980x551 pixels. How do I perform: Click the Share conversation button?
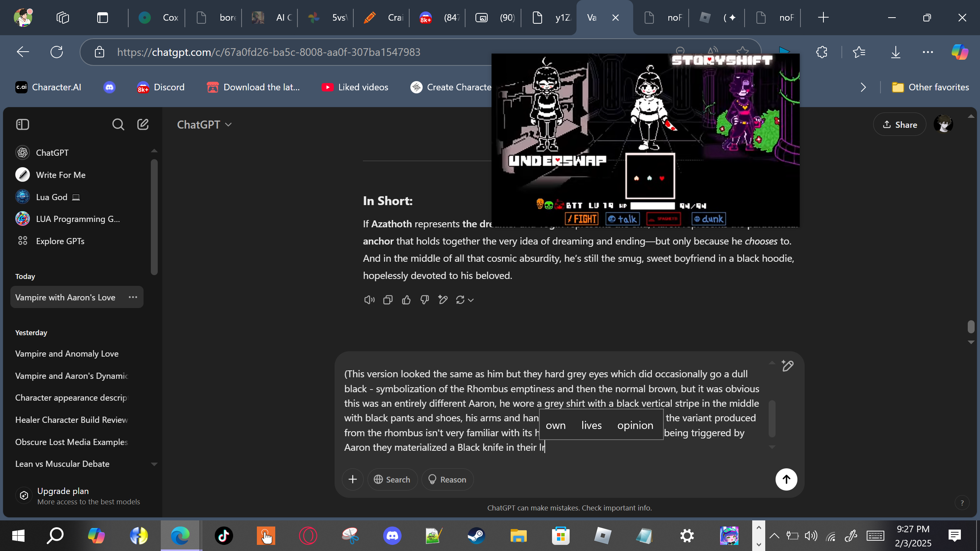pos(900,125)
